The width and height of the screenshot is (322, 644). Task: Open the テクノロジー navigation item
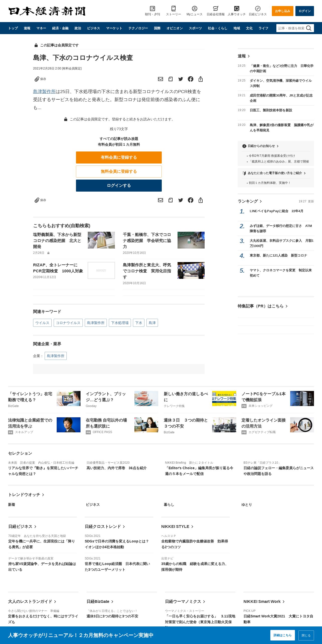[x=138, y=28]
